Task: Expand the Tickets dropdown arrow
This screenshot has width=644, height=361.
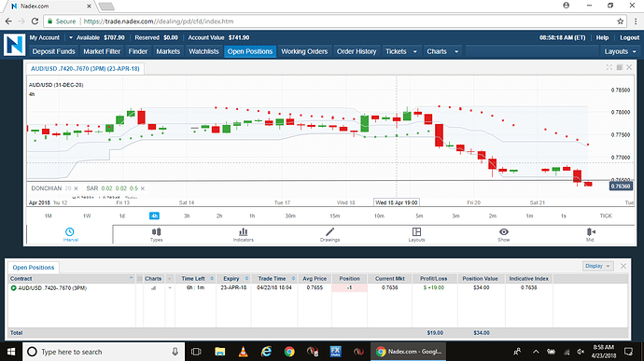Action: click(x=414, y=51)
